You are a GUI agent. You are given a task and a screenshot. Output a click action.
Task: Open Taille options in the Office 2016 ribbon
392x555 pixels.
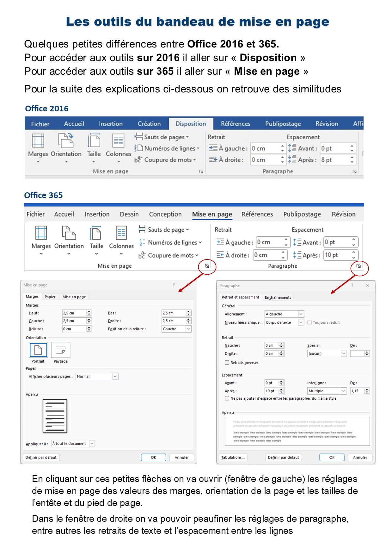pos(94,147)
